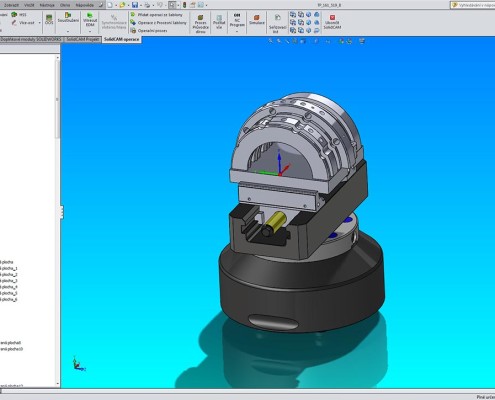This screenshot has height=400, width=495.
Task: Select tree item plocha_4
Action: point(9,287)
